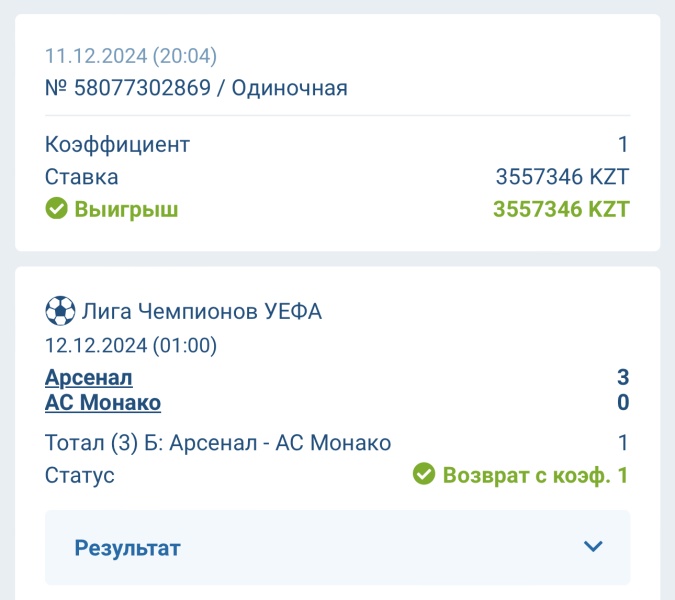Click the bet date 11.12.2024 (20:04)

(131, 56)
